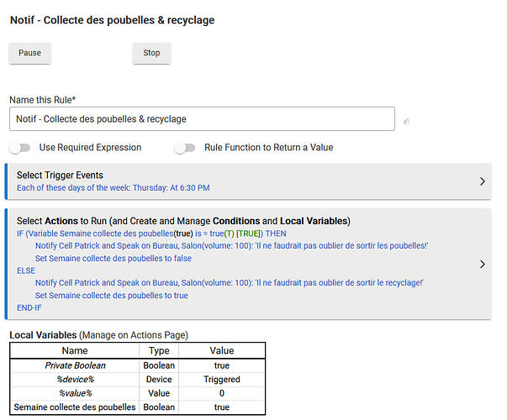
Task: Open the Thursday 6:30 PM trigger link
Action: (114, 187)
